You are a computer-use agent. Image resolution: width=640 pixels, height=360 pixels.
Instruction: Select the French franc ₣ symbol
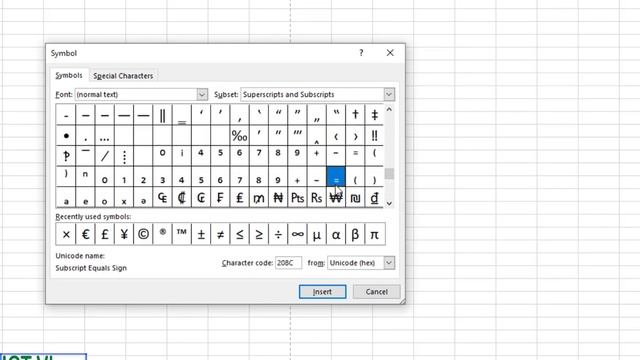[x=220, y=198]
